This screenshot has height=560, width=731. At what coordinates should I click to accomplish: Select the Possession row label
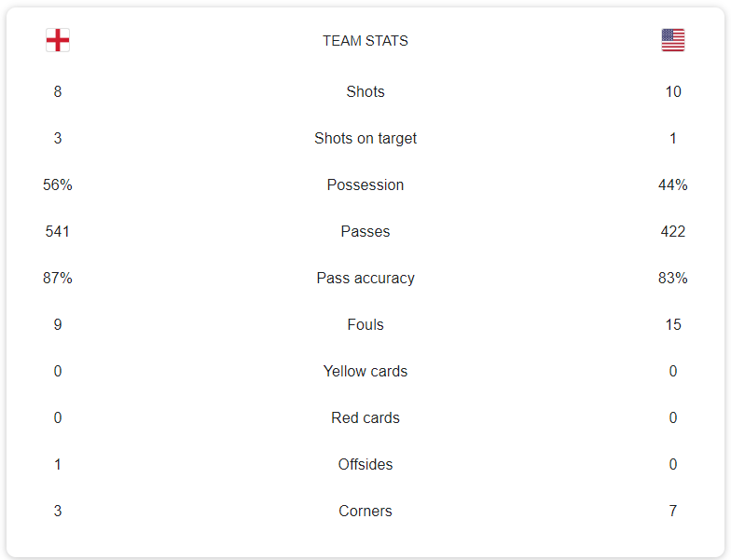(365, 184)
